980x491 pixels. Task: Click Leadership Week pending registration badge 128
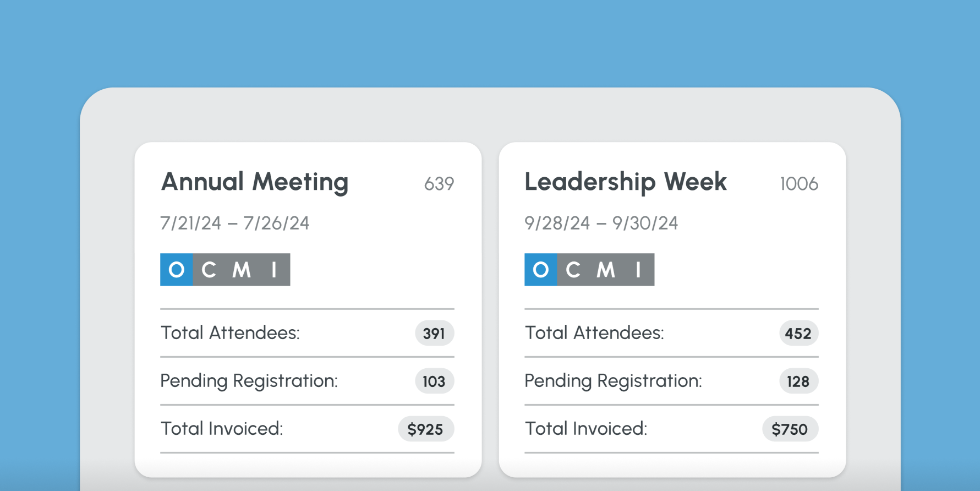click(798, 381)
